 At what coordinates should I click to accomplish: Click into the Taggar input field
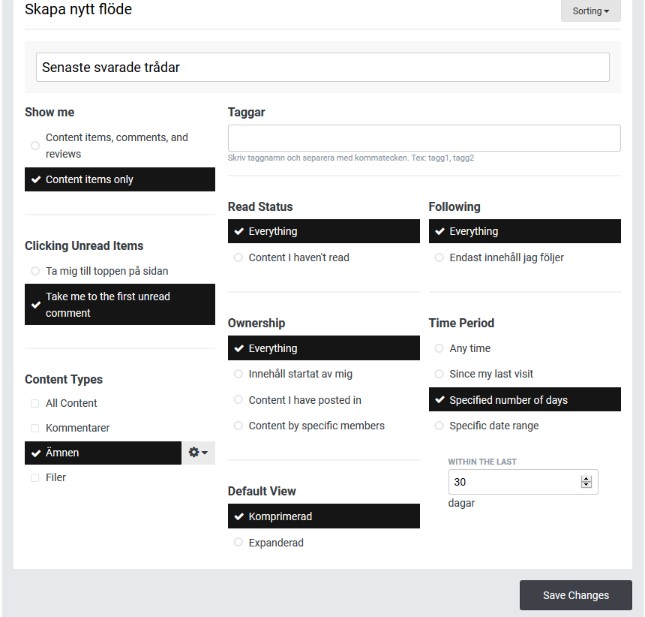pos(423,138)
